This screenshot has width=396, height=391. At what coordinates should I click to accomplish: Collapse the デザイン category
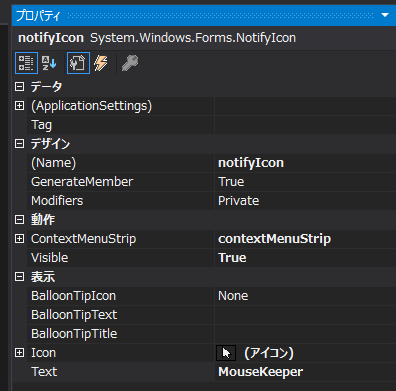20,144
